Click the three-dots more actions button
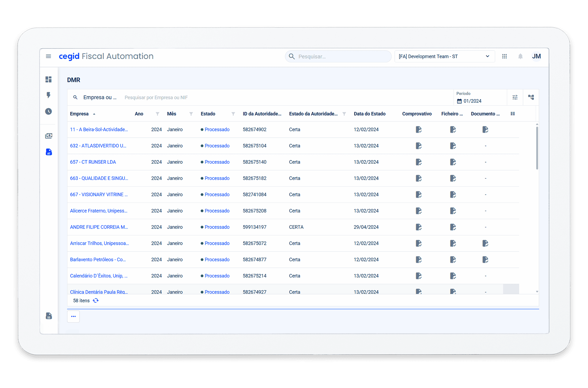 pos(73,316)
